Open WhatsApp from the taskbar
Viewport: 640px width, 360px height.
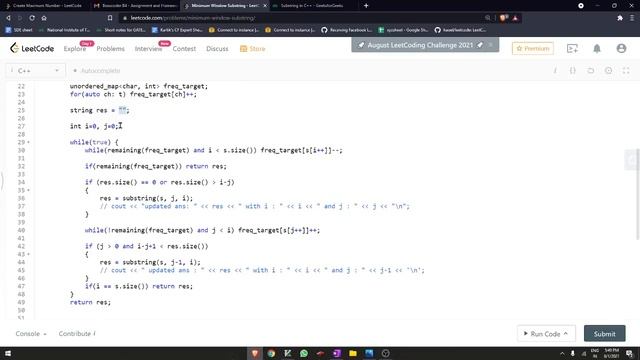point(304,353)
